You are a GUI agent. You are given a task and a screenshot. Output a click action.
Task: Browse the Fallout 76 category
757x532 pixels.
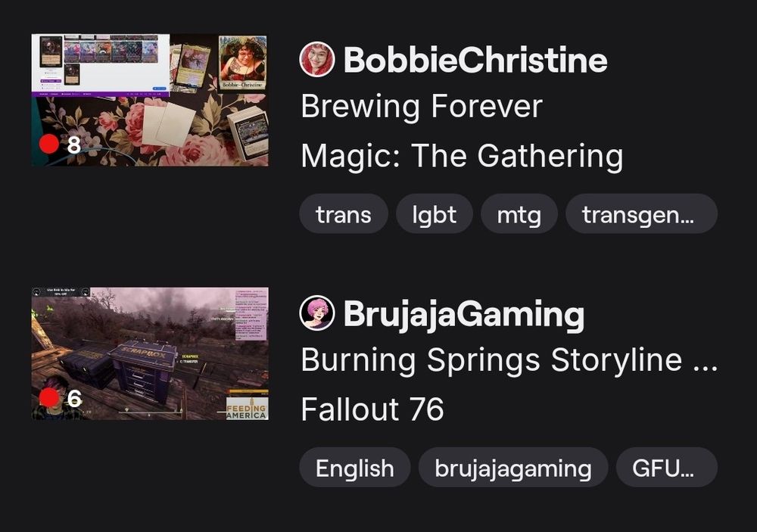(x=372, y=409)
